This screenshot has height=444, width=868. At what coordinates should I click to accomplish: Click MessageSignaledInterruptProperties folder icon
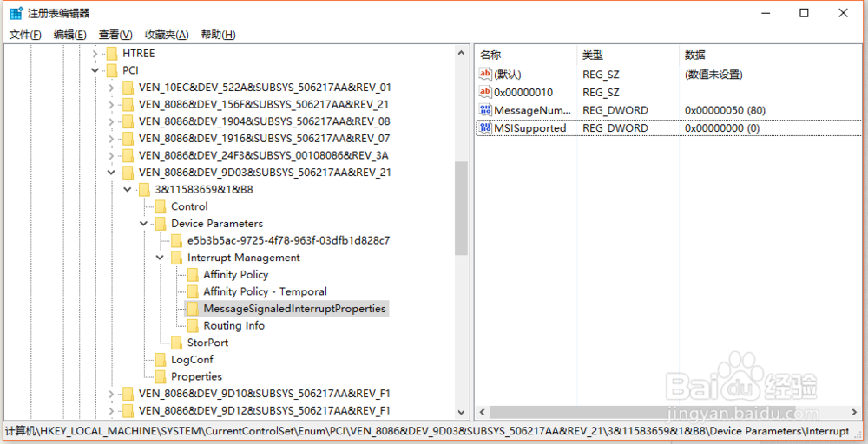(193, 309)
